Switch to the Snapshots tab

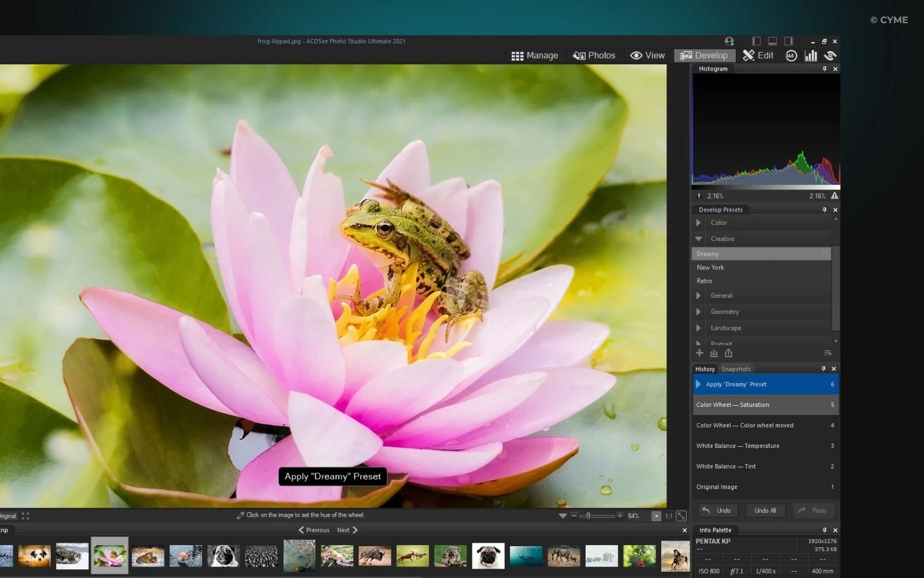pyautogui.click(x=736, y=369)
